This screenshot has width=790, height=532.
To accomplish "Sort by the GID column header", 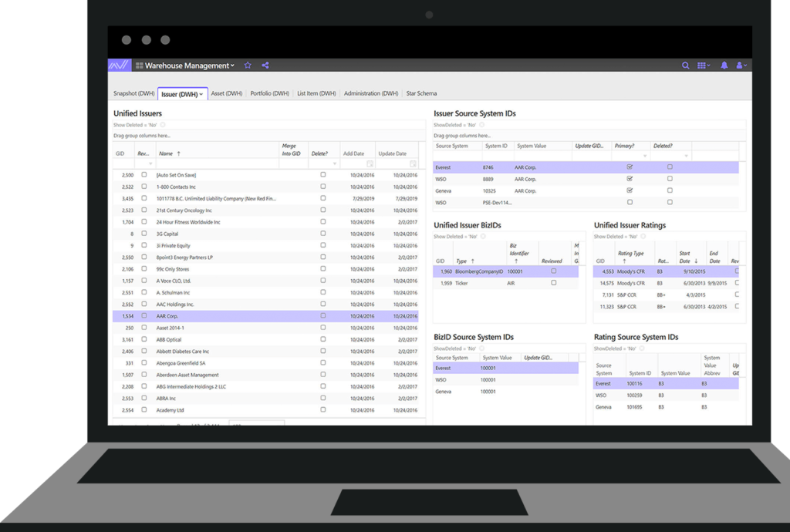I will pos(120,153).
